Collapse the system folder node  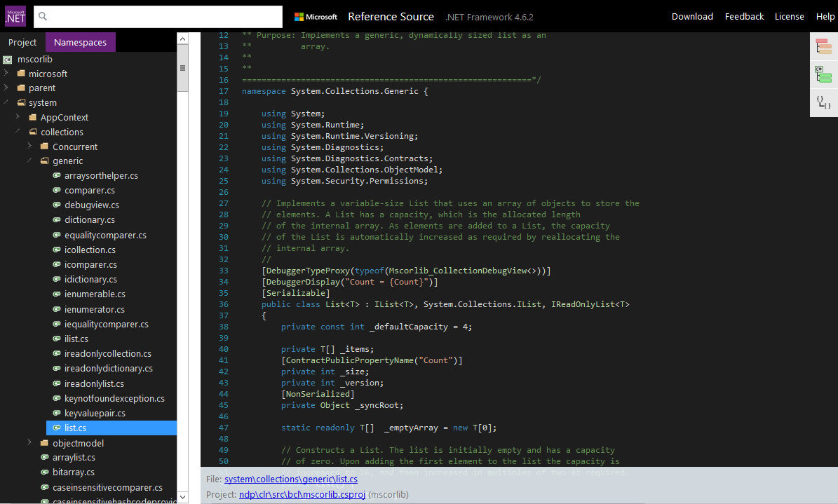(x=6, y=102)
